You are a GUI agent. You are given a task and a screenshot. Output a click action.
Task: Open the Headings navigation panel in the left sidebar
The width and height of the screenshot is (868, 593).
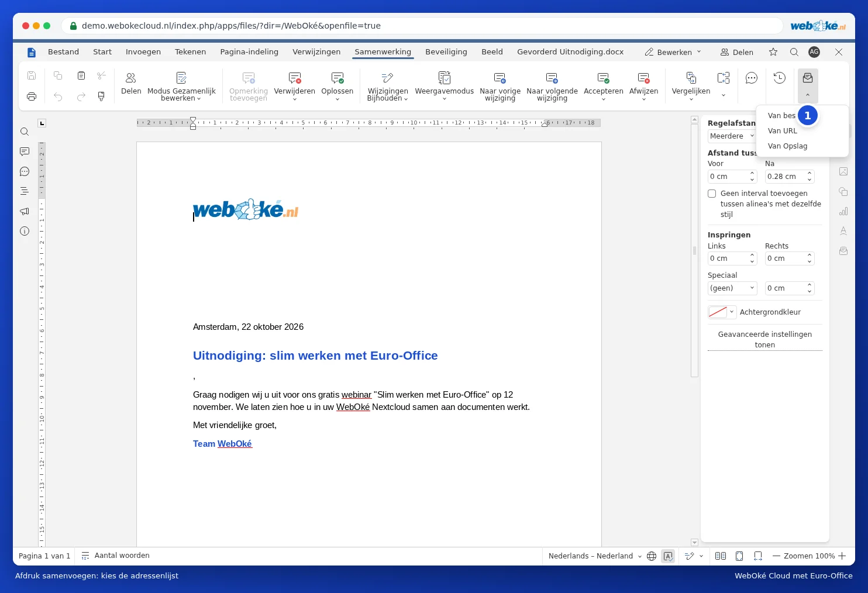coord(25,191)
